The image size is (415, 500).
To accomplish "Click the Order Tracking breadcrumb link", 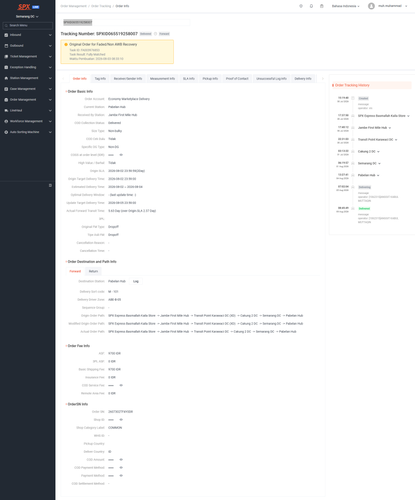I will pos(101,6).
